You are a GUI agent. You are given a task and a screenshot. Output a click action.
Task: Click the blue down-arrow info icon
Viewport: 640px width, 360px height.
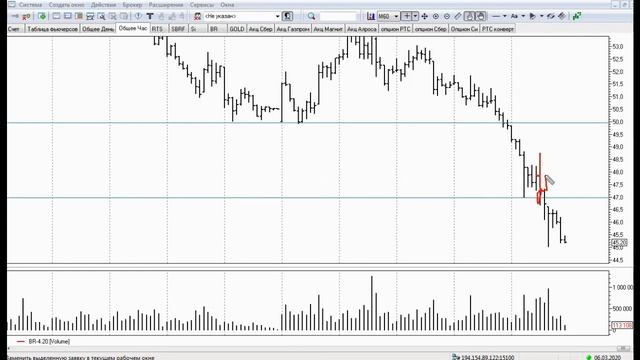(138, 16)
